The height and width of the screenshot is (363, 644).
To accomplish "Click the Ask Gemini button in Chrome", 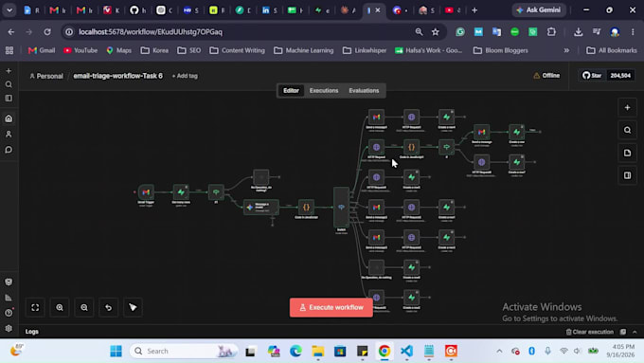I will pos(539,9).
